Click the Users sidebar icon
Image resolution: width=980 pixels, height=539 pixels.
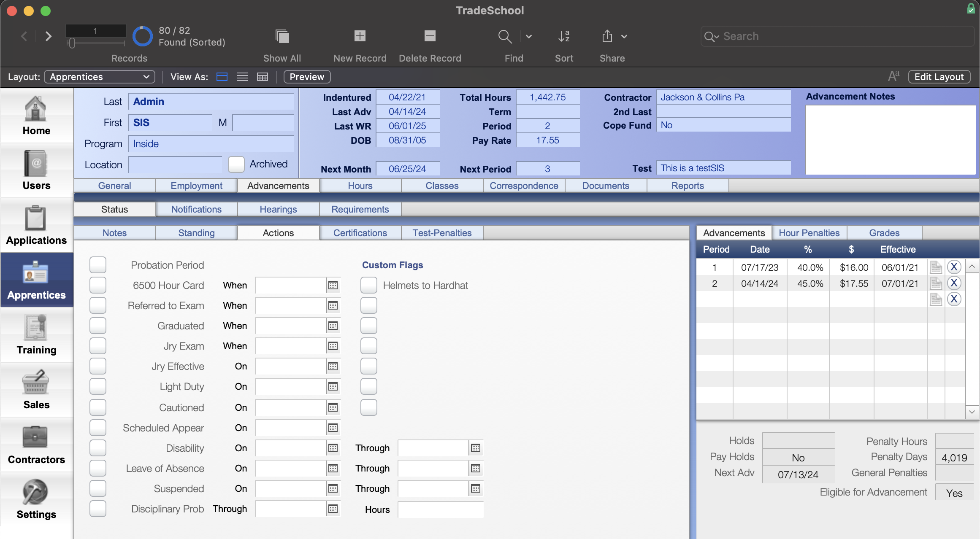pyautogui.click(x=36, y=170)
